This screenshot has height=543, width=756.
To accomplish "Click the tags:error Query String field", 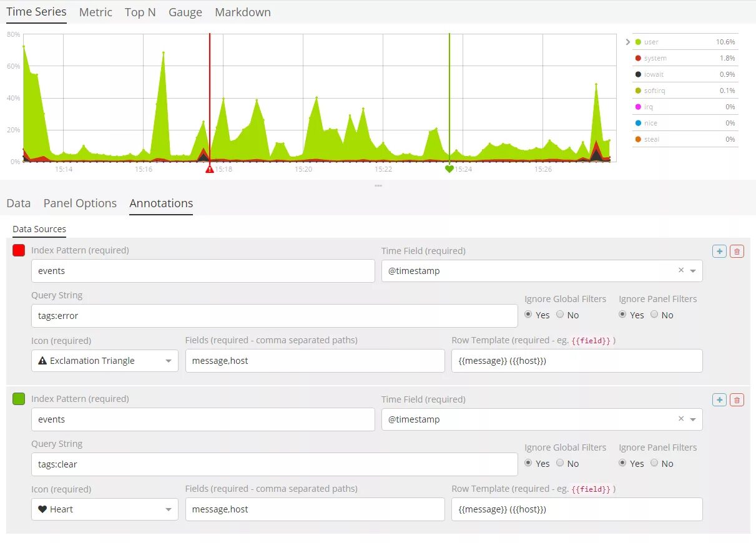I will click(274, 316).
